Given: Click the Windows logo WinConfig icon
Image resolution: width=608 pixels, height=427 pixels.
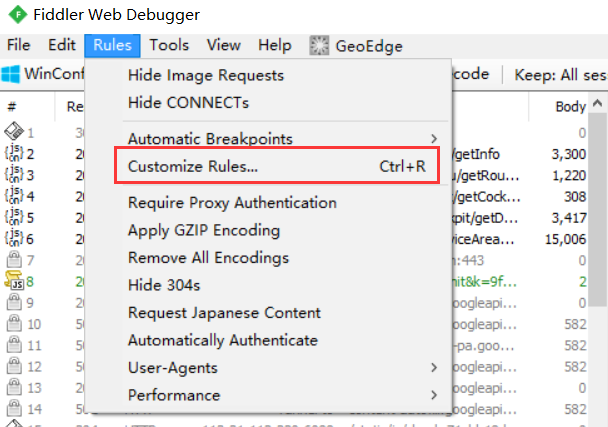Looking at the screenshot, I should pos(12,74).
